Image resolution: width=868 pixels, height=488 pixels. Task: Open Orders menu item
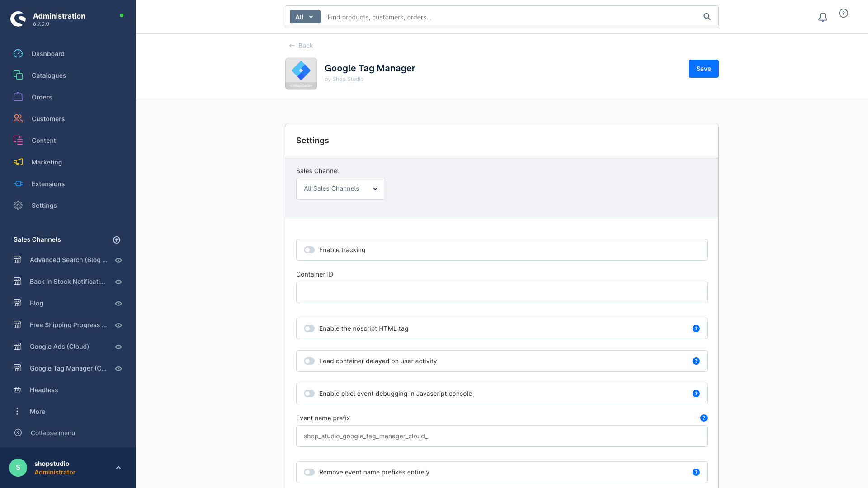click(x=42, y=97)
